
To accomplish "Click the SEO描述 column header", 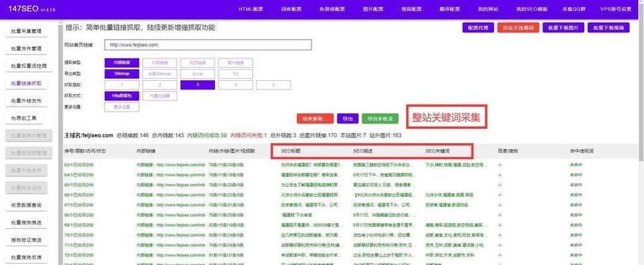I will 363,151.
